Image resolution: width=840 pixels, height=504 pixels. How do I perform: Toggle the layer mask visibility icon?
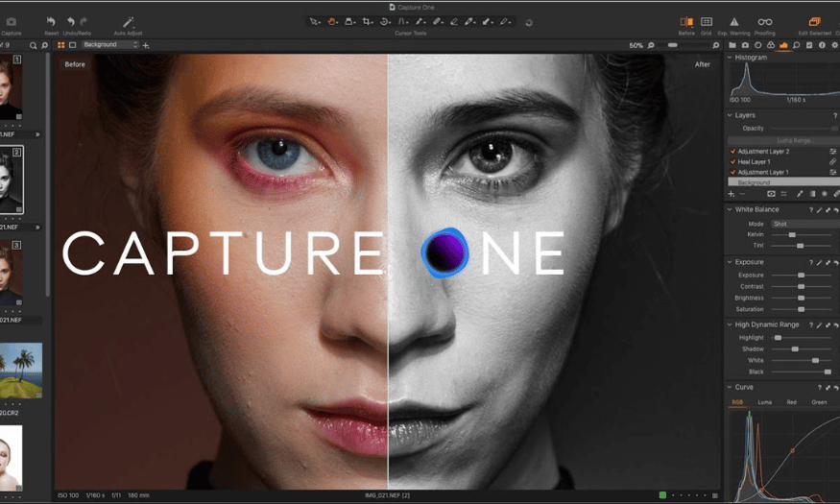771,194
